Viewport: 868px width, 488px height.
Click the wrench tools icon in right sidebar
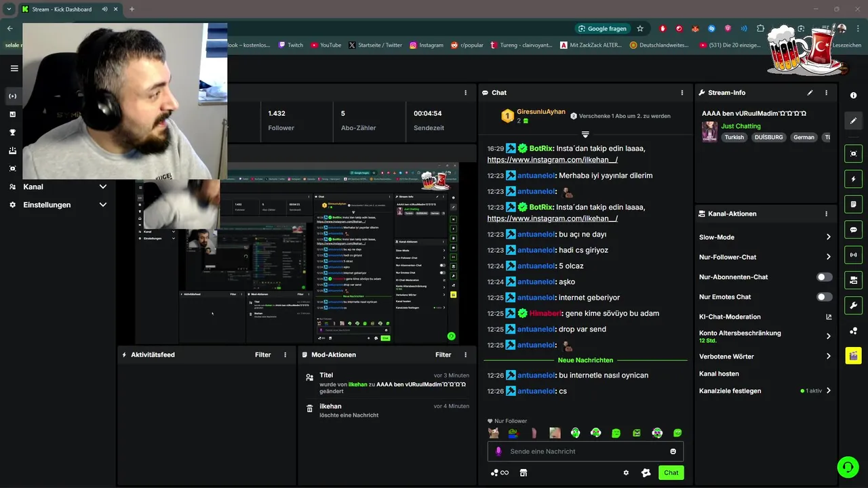tap(853, 305)
